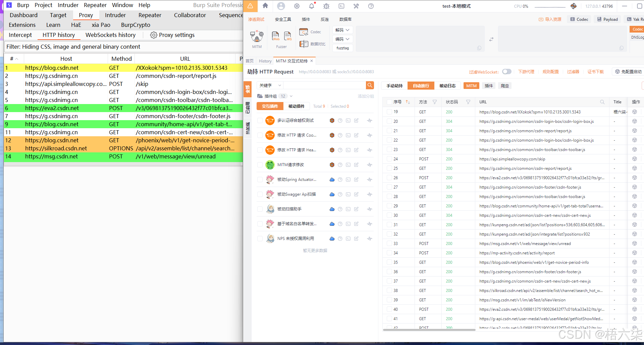Viewport: 644px width, 345px height.
Task: Click the search icon in URL column header
Action: [602, 102]
